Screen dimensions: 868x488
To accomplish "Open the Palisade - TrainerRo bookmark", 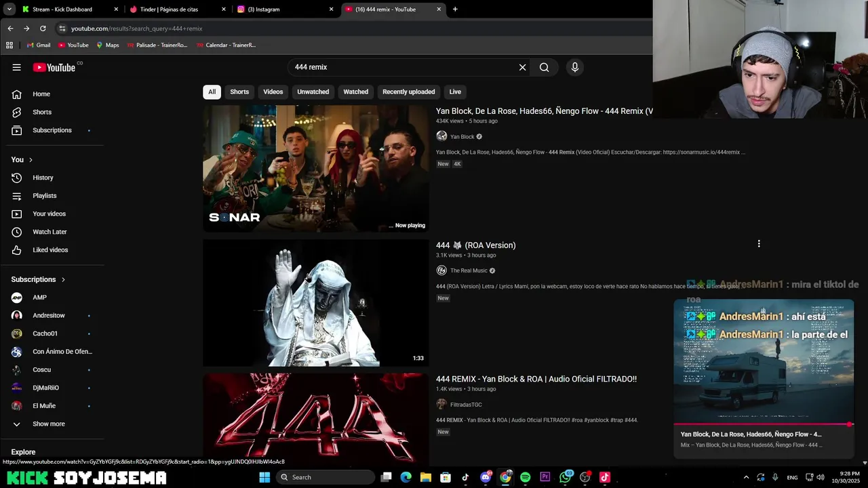I will pos(157,45).
